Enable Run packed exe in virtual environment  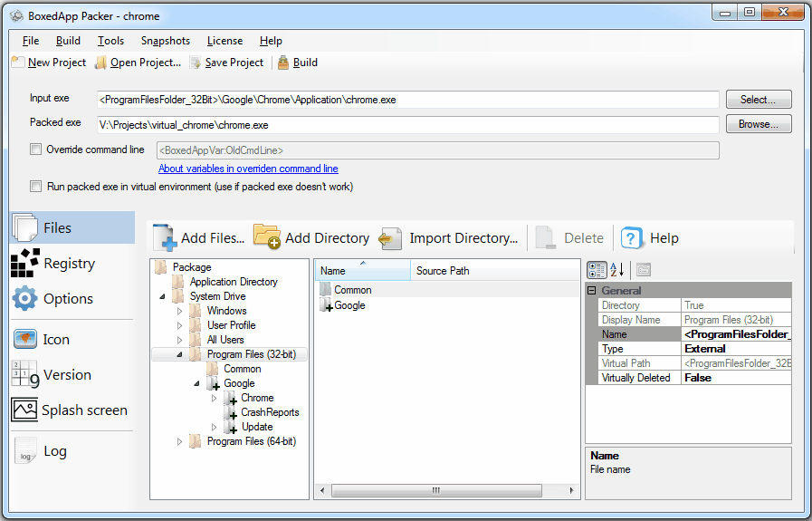(35, 186)
